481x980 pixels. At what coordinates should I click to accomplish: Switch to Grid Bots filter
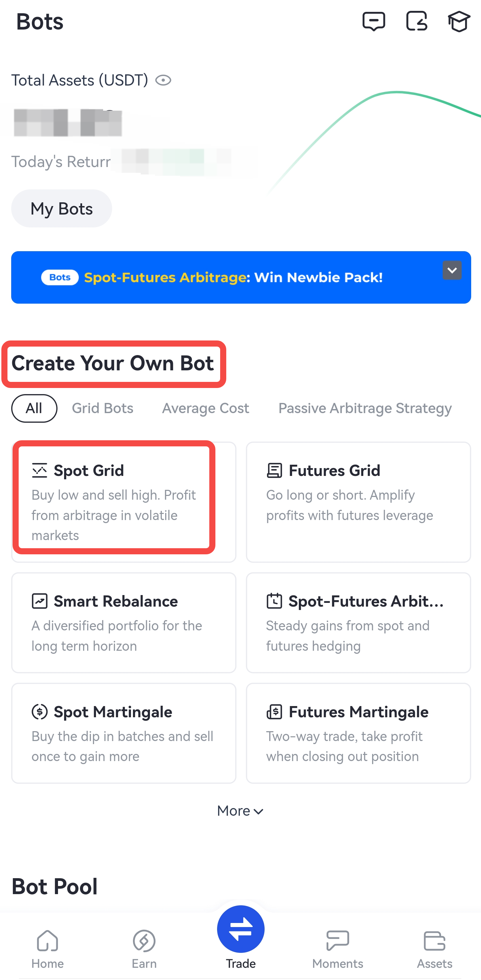point(103,408)
